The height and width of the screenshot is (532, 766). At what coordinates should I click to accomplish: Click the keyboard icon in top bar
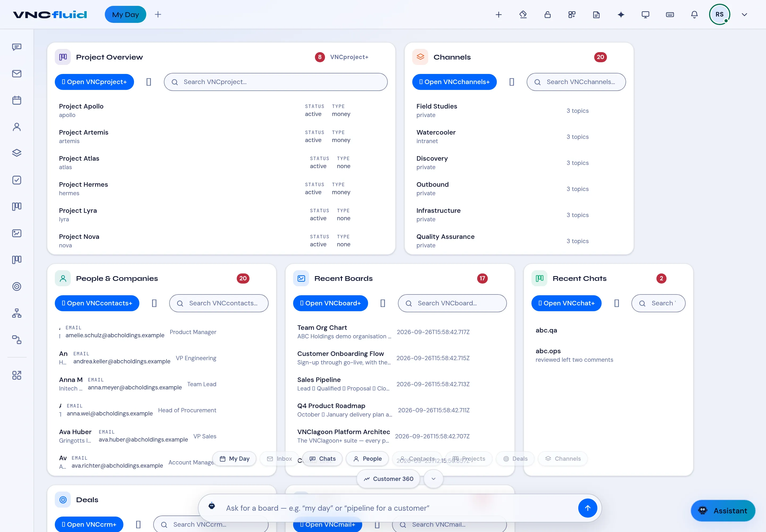click(x=670, y=15)
